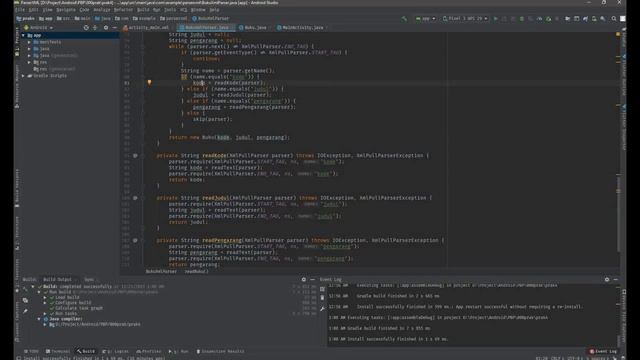Expand the Run tasks node
This screenshot has width=640, height=360.
(x=45, y=313)
